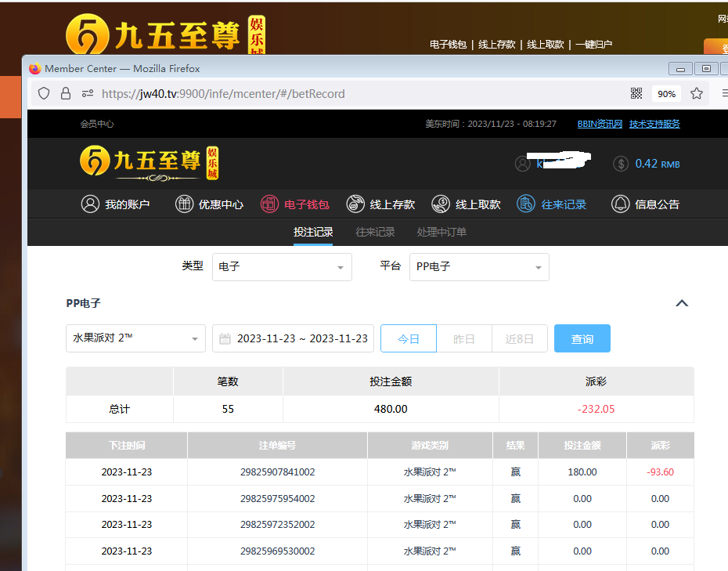Bookmark page with the star icon
This screenshot has height=571, width=728.
pos(697,93)
